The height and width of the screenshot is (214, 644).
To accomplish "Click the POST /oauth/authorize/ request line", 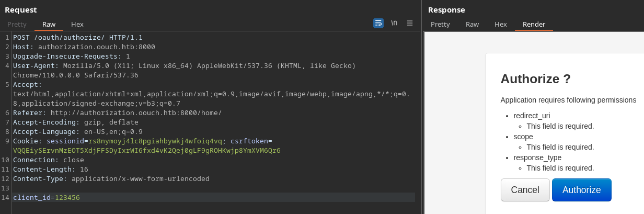I will click(77, 38).
